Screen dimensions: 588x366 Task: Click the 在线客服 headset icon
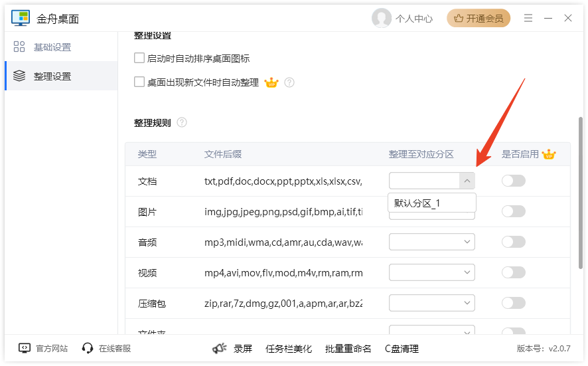pos(88,348)
